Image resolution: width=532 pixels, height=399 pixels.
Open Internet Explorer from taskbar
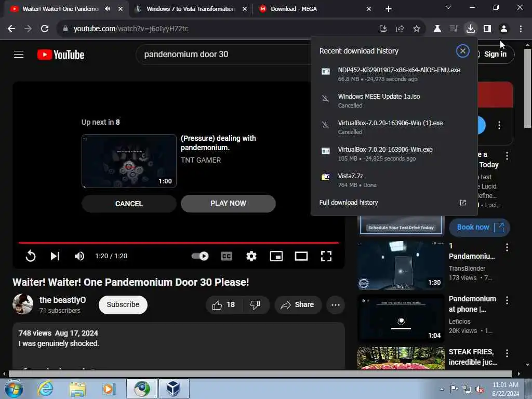[x=46, y=389]
